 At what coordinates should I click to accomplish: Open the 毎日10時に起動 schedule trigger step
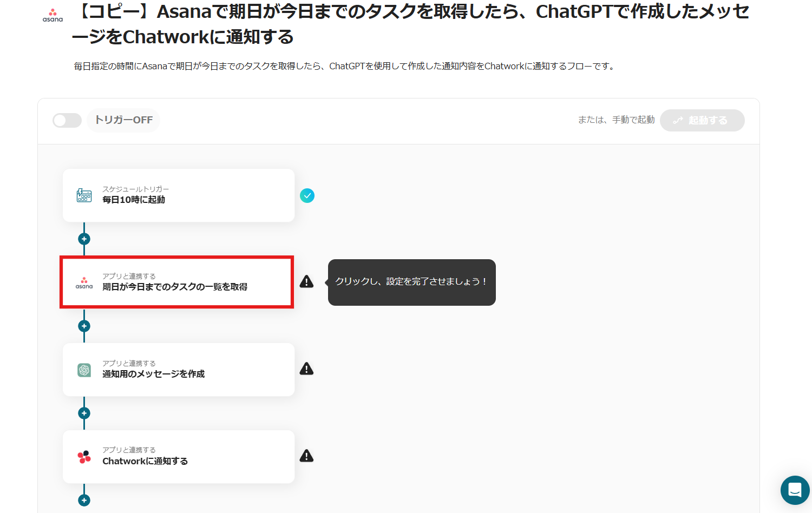(x=179, y=195)
